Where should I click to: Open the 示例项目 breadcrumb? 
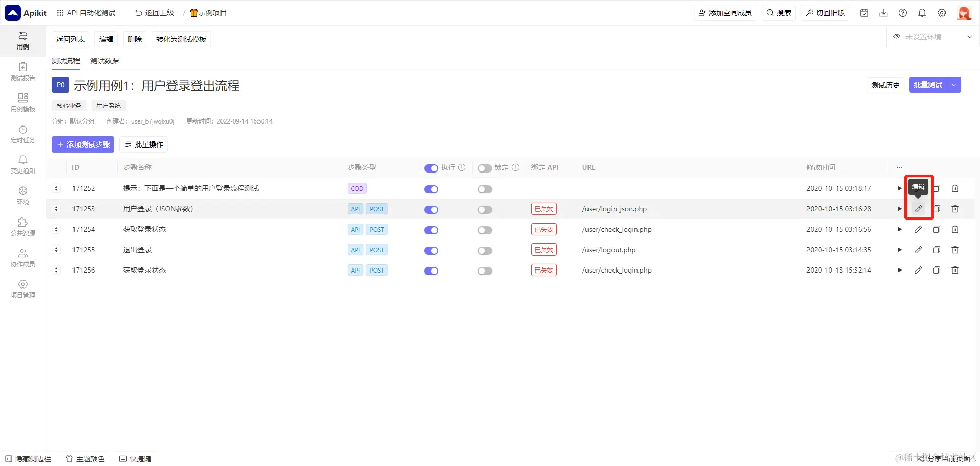point(208,13)
